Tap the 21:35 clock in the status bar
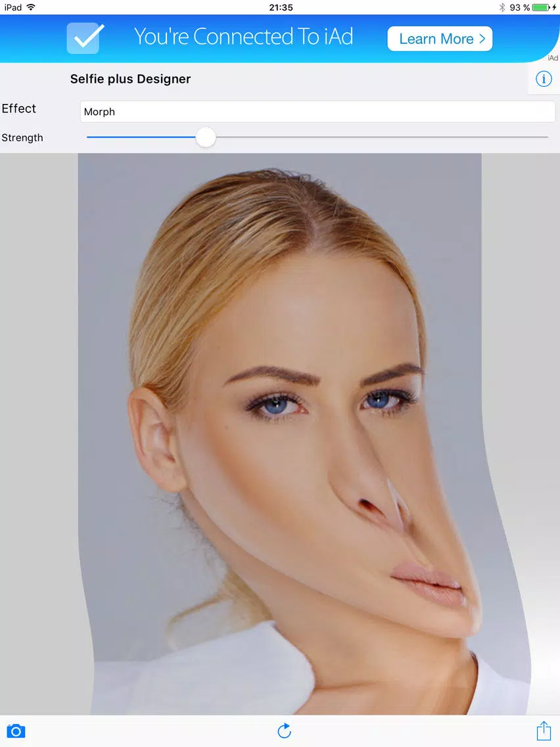Image resolution: width=560 pixels, height=747 pixels. 281,7
